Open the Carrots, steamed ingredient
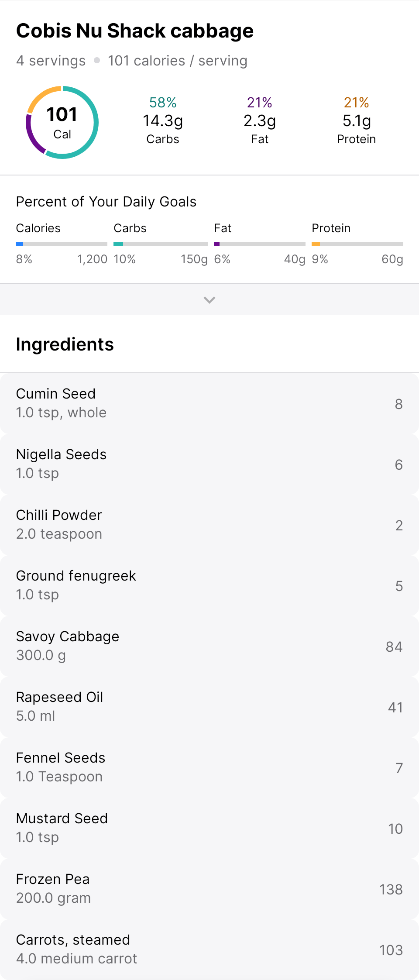Screen dimensions: 419x980 click(x=209, y=949)
